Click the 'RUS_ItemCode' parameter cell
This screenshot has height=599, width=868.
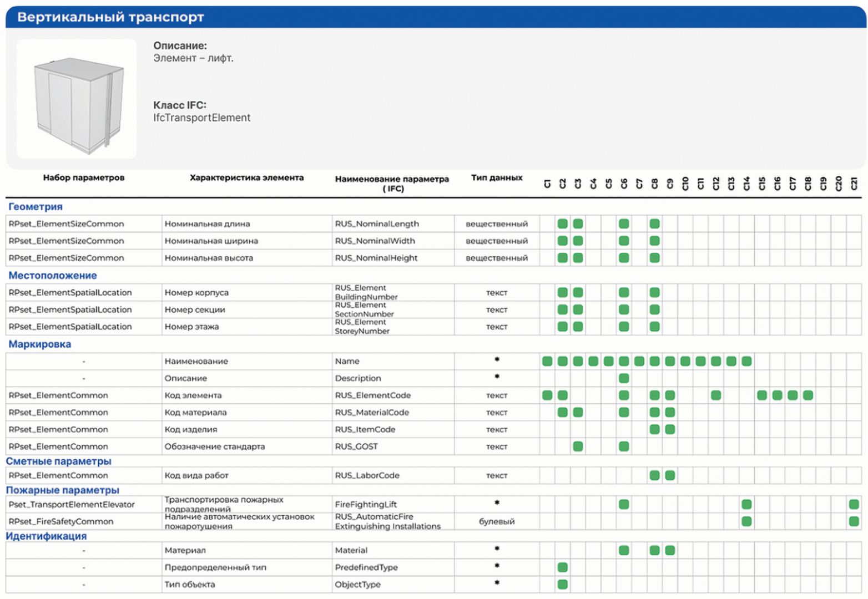pyautogui.click(x=393, y=429)
